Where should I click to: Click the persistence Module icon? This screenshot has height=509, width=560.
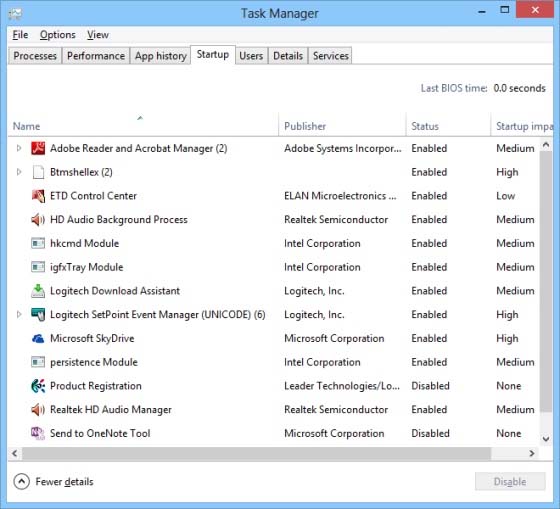pyautogui.click(x=38, y=362)
